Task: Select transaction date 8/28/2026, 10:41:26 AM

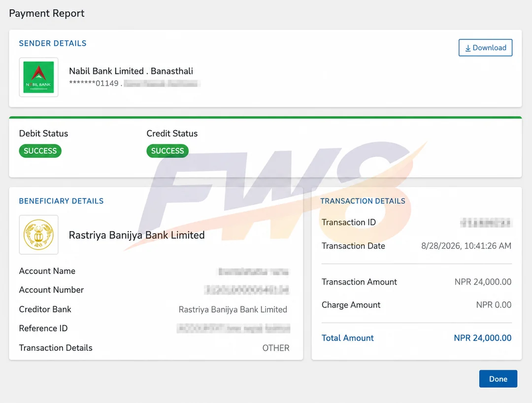Action: [466, 246]
